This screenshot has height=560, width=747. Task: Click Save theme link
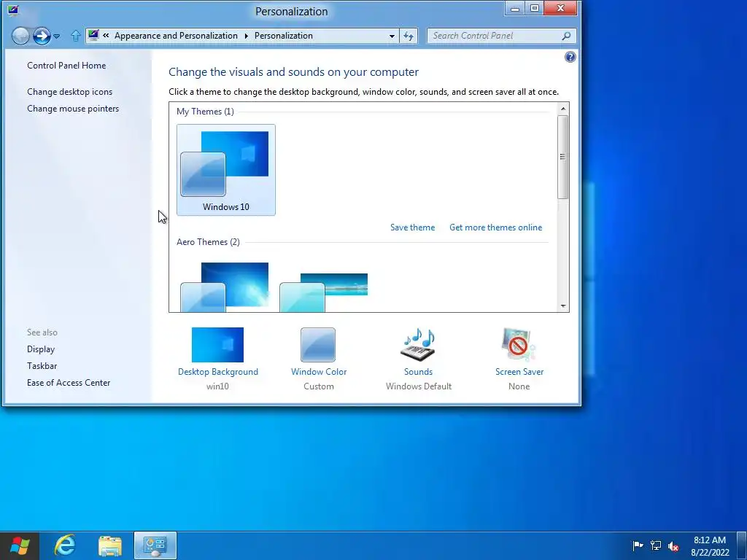pos(413,227)
